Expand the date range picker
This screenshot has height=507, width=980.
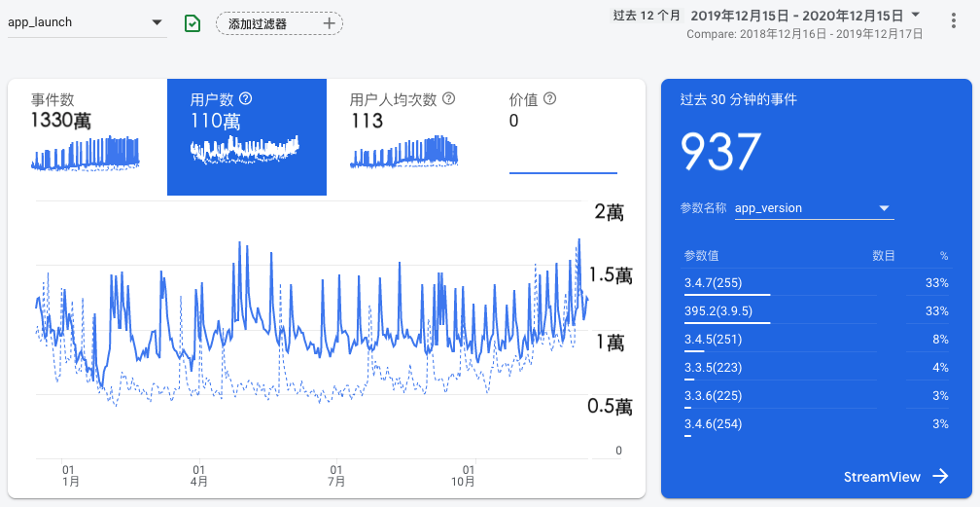(915, 15)
